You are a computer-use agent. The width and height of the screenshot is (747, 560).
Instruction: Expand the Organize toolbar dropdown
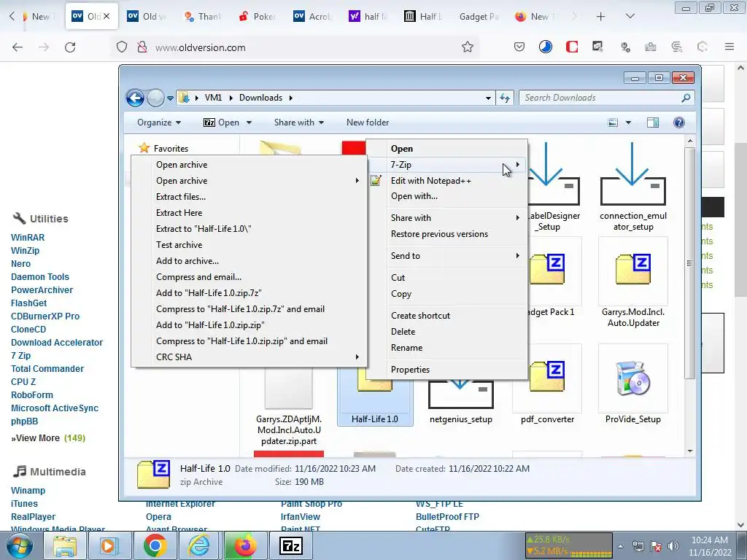(159, 122)
